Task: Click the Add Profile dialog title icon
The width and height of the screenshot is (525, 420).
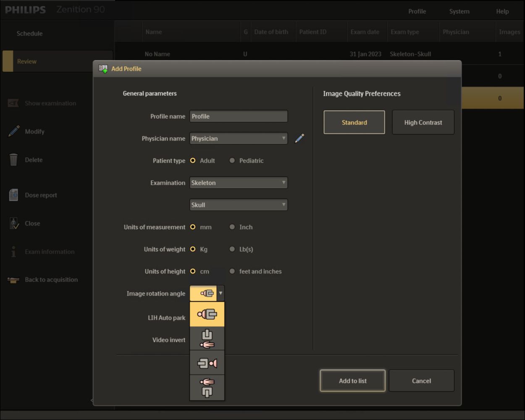Action: coord(103,69)
